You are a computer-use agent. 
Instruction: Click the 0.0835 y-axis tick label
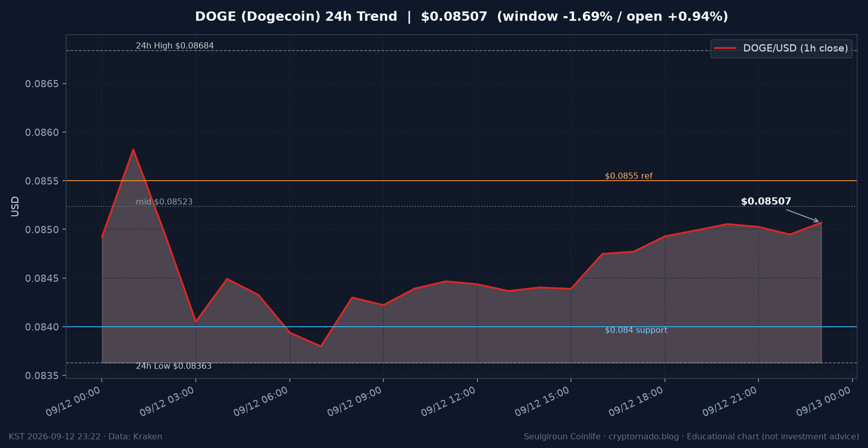coord(42,376)
